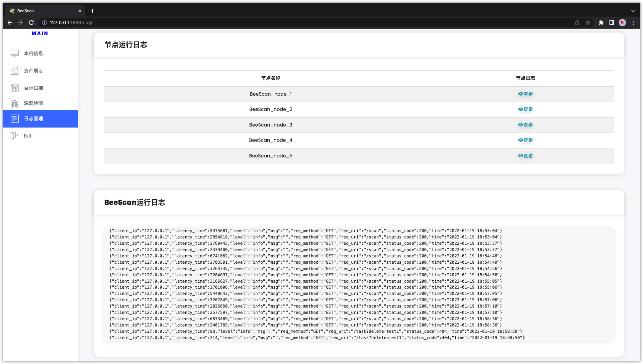Click the 漏洞检测 bug icon
Image resolution: width=643 pixels, height=364 pixels.
pyautogui.click(x=15, y=103)
